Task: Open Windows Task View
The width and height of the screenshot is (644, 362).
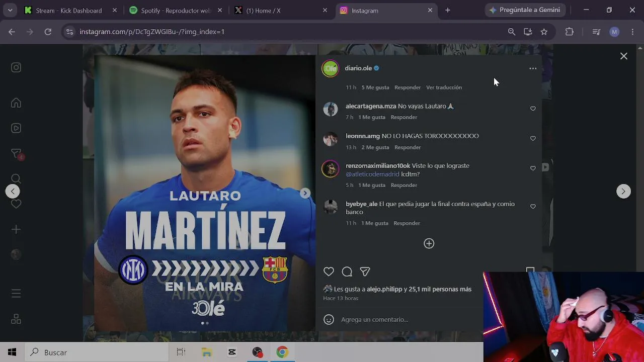Action: point(181,352)
